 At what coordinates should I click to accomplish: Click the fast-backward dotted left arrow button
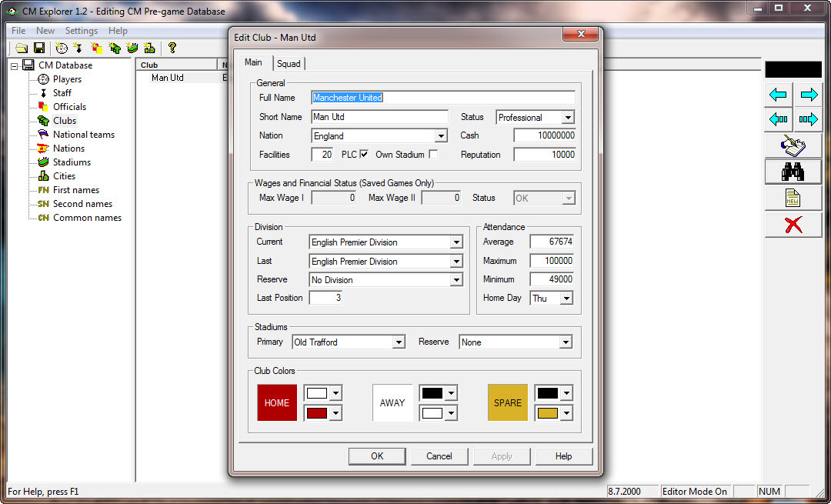pos(778,120)
